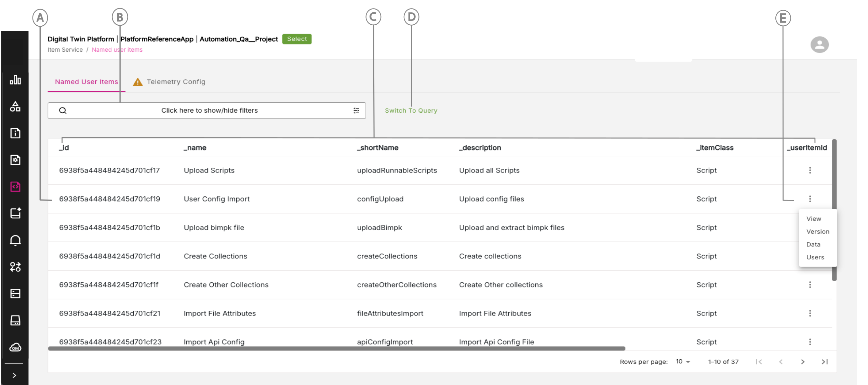The width and height of the screenshot is (868, 385).
Task: Select the 'fileAttributesImport' short name cell
Action: (x=390, y=313)
